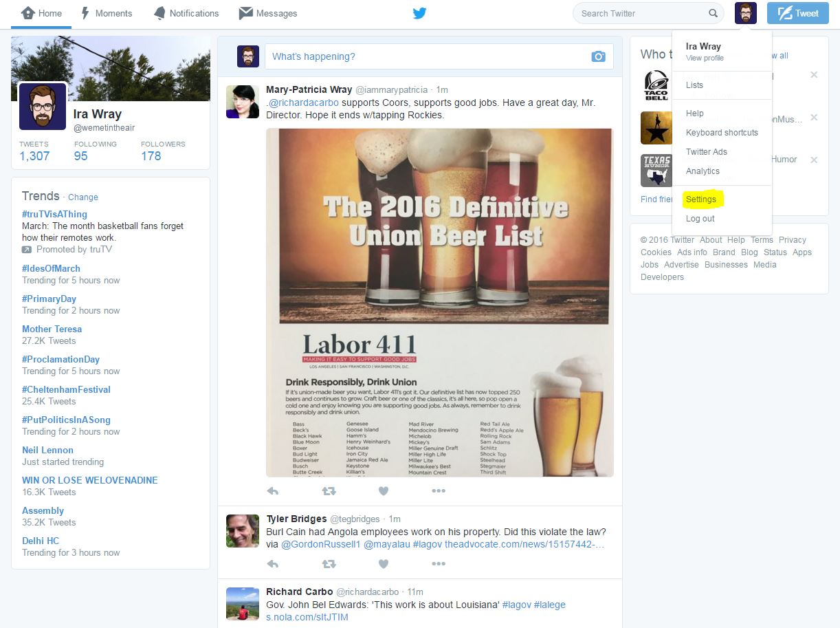Click the blue Tweet button
The width and height of the screenshot is (840, 628).
point(798,13)
